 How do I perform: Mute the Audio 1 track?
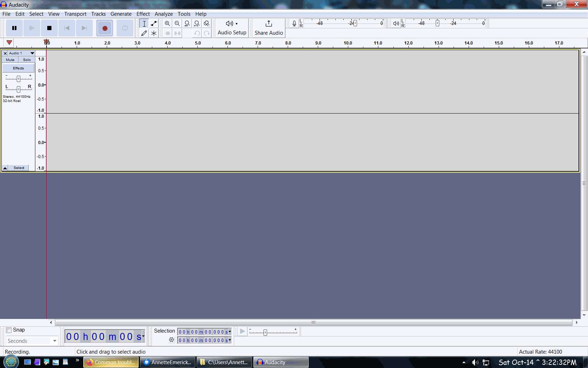tap(10, 60)
